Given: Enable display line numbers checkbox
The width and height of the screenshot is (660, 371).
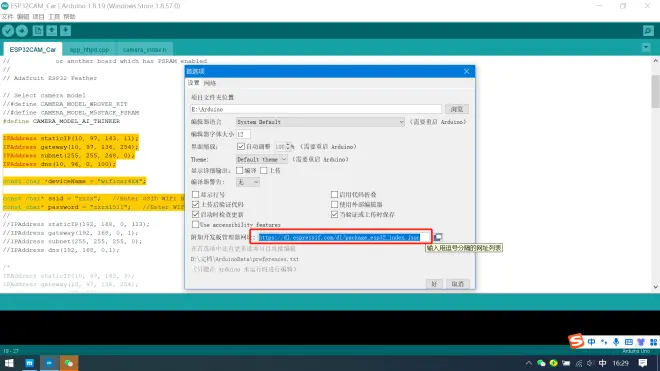Looking at the screenshot, I should pos(195,195).
